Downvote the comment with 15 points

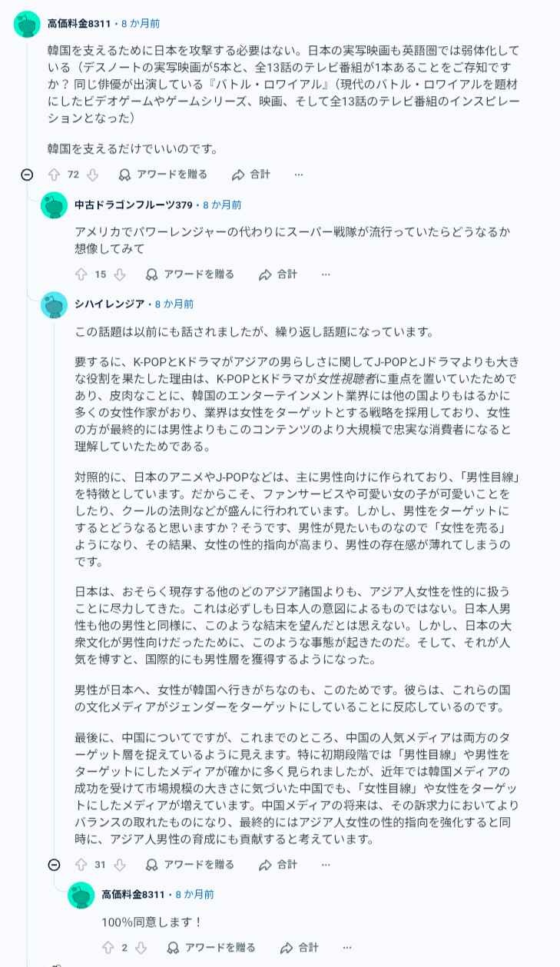click(120, 274)
